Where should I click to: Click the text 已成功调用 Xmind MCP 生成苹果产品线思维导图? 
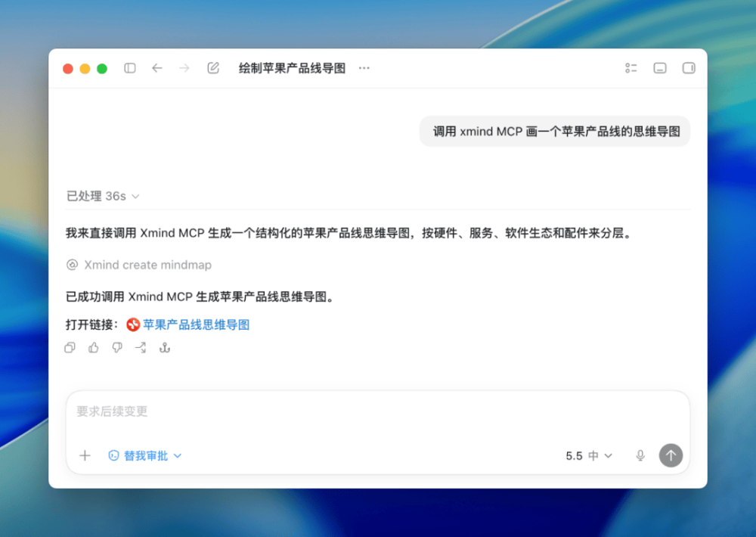[200, 296]
